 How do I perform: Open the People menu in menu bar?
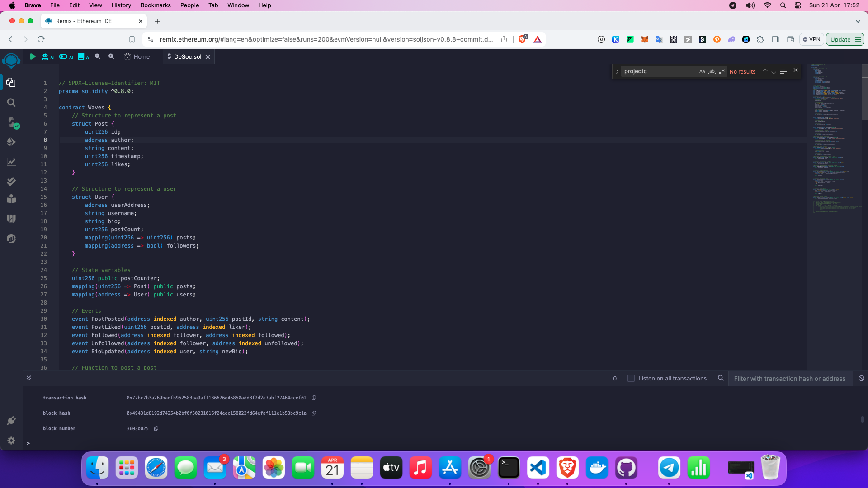point(189,5)
